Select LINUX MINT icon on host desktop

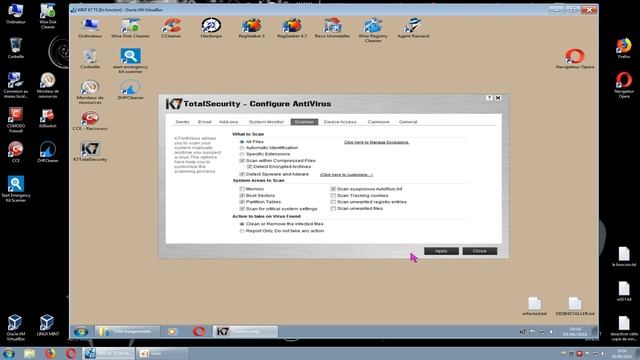[x=47, y=325]
